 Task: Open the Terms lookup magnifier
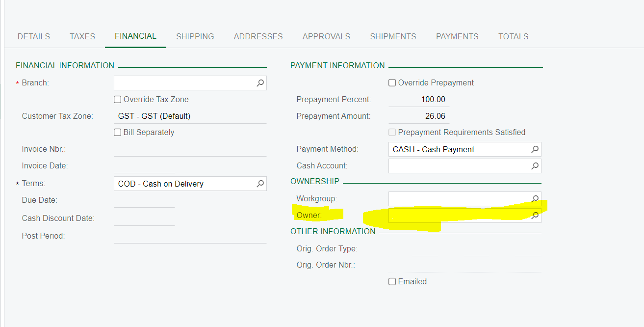pyautogui.click(x=260, y=184)
